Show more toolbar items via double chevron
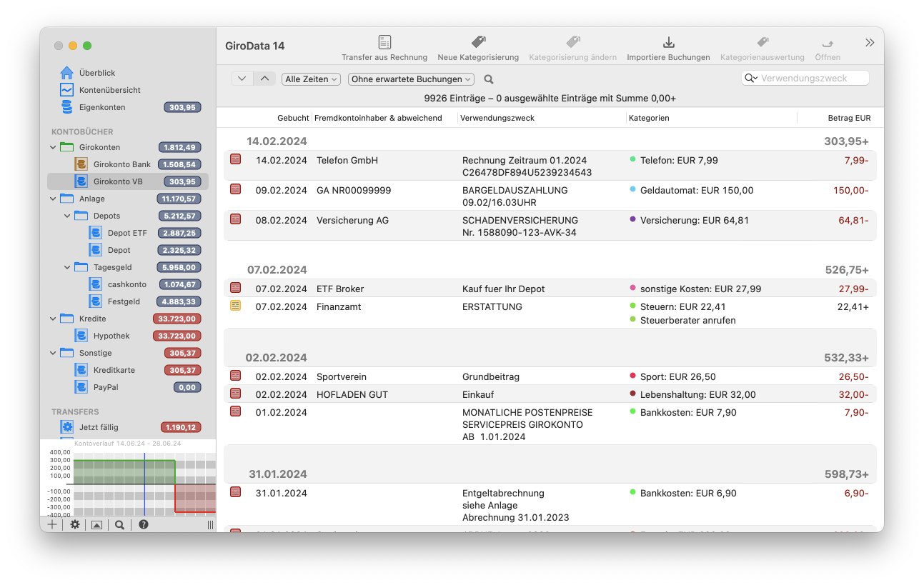Viewport: 924px width, 585px height. [870, 43]
